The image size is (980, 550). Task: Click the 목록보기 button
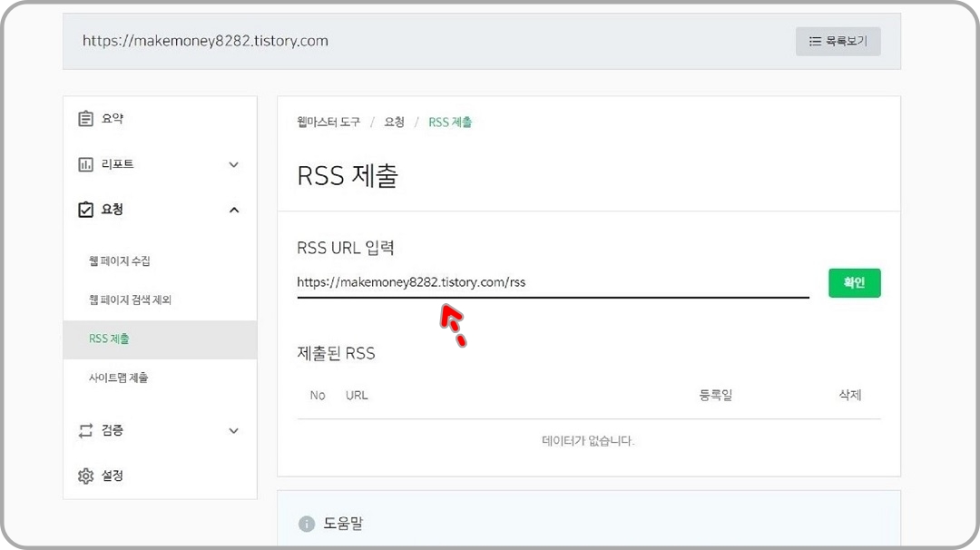(838, 41)
